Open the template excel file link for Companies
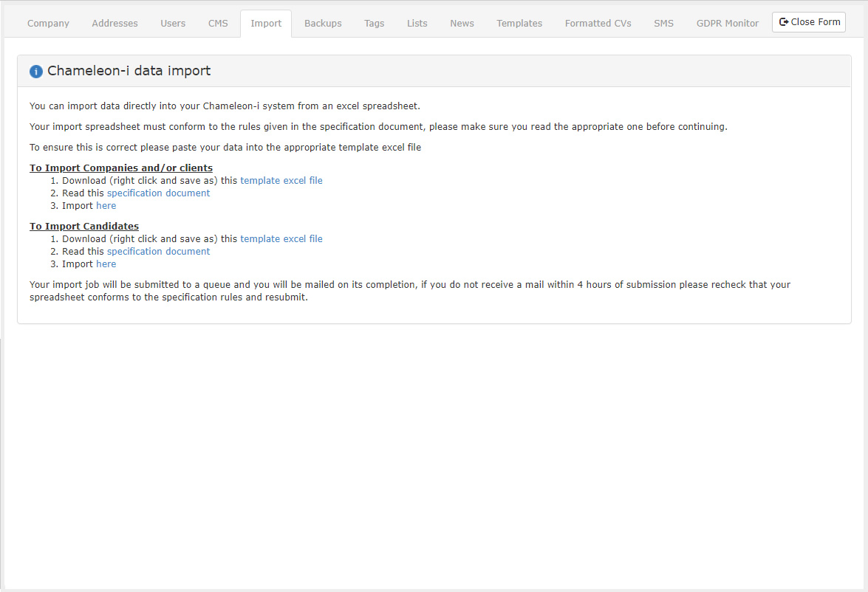The height and width of the screenshot is (592, 868). click(281, 180)
